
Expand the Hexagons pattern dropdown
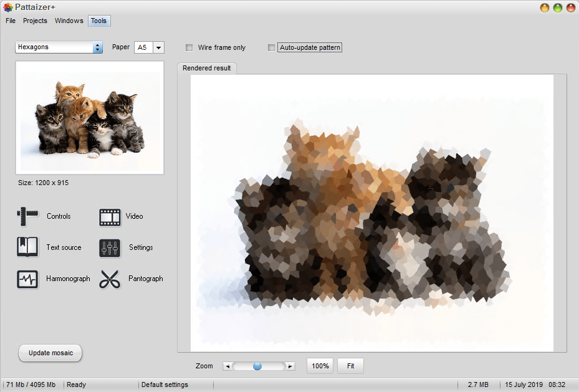coord(97,47)
